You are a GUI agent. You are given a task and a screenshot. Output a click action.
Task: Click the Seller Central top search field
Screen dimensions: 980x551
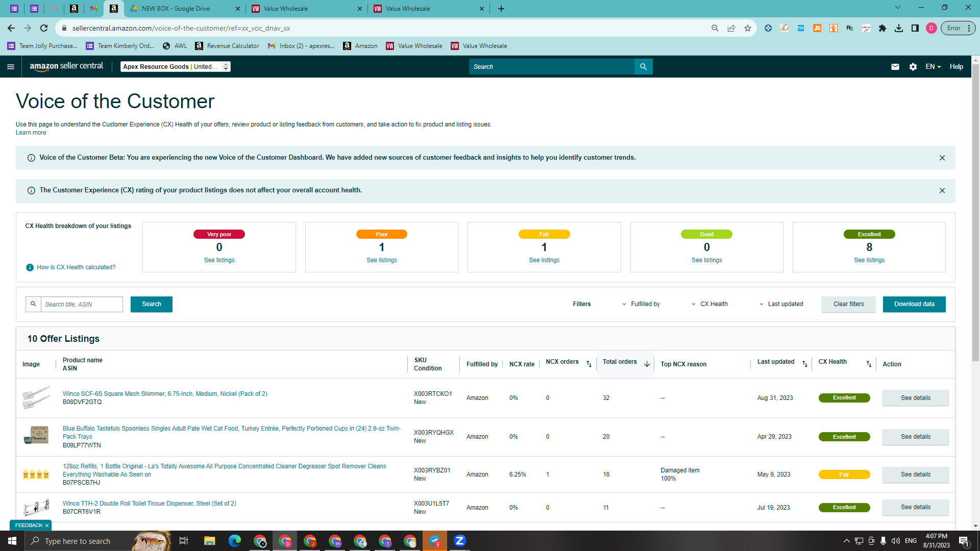pyautogui.click(x=551, y=67)
